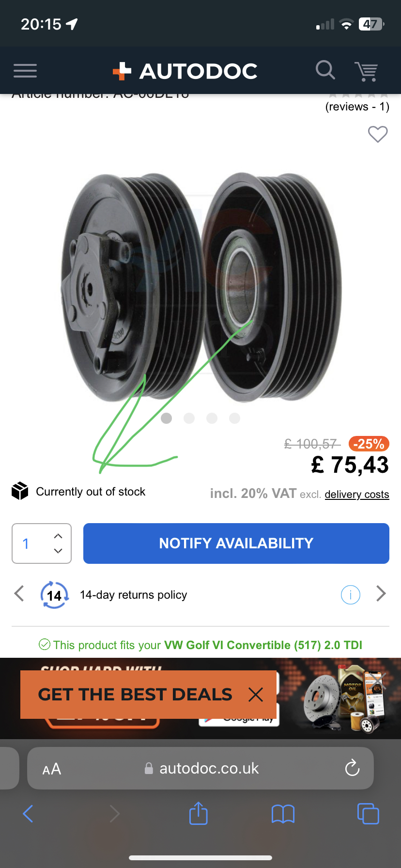The width and height of the screenshot is (401, 868).
Task: Show returns policy info icon
Action: (351, 594)
